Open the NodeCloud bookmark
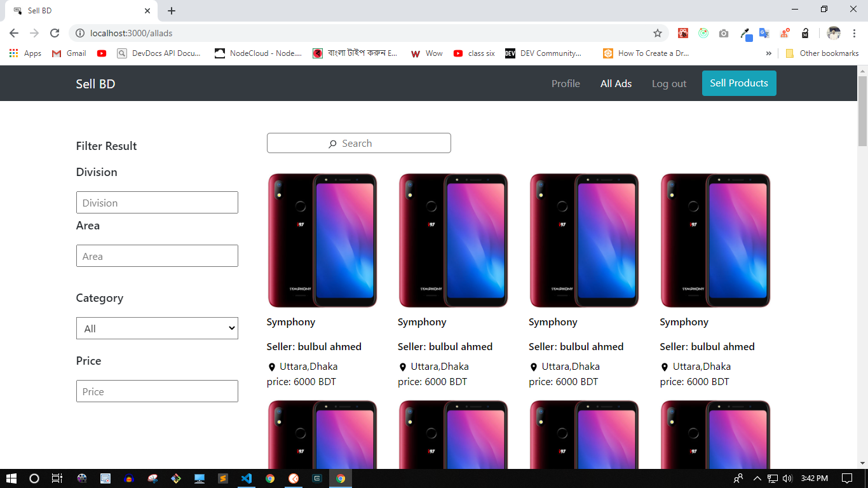Viewport: 868px width, 488px height. coord(259,53)
